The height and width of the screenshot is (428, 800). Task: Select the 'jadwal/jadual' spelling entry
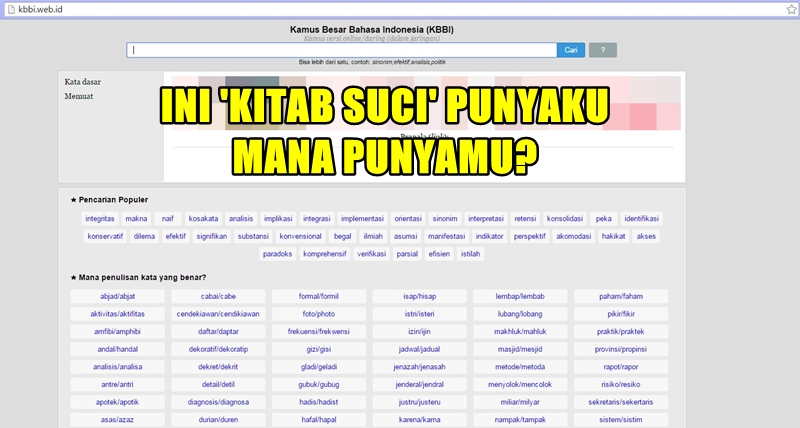[420, 349]
